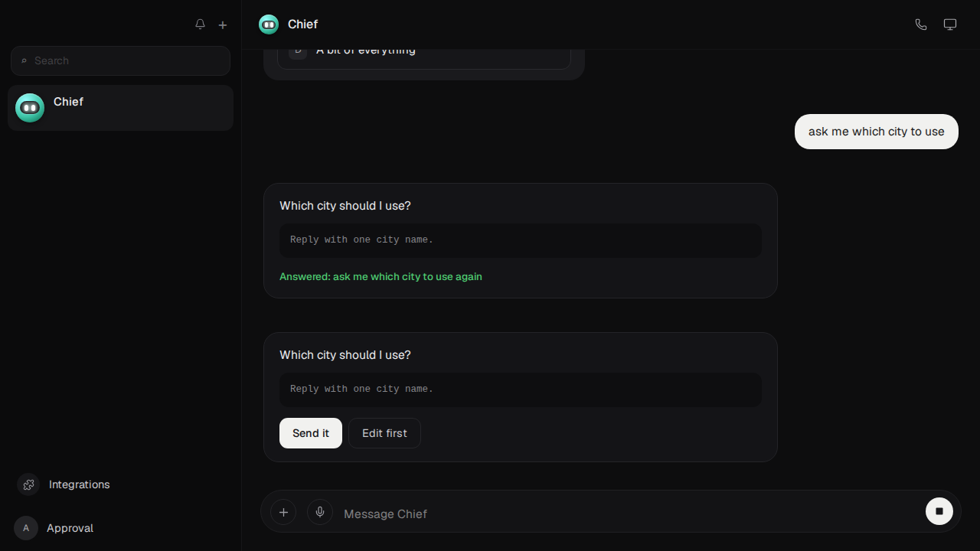
Task: Click the Send it button
Action: pyautogui.click(x=311, y=433)
